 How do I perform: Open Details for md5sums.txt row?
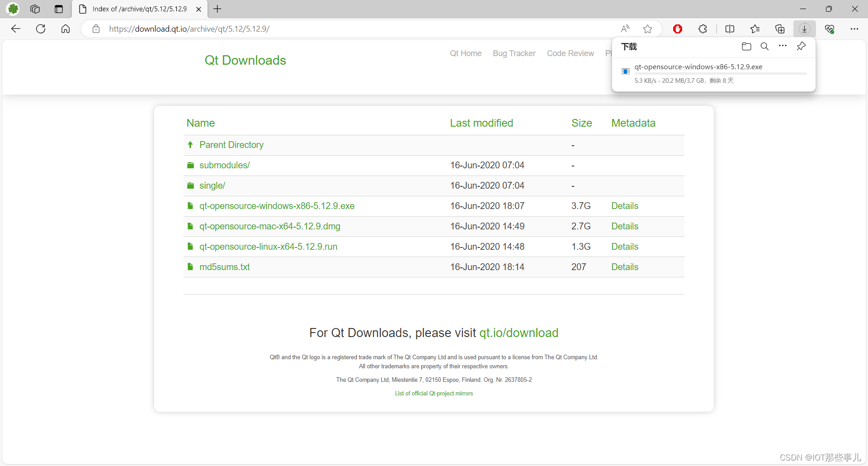(x=625, y=267)
